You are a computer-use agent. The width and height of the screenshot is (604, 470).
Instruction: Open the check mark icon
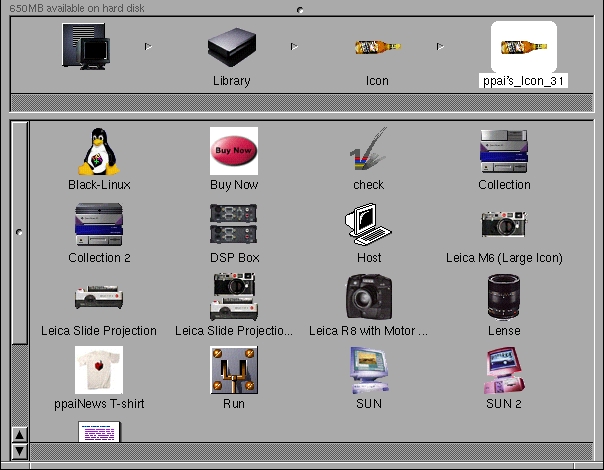click(x=368, y=152)
